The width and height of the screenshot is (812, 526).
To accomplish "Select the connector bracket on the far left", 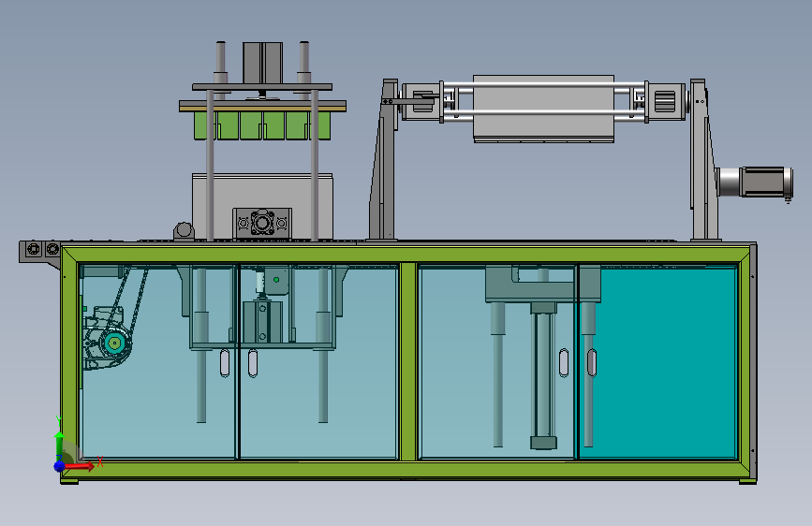I will point(40,251).
